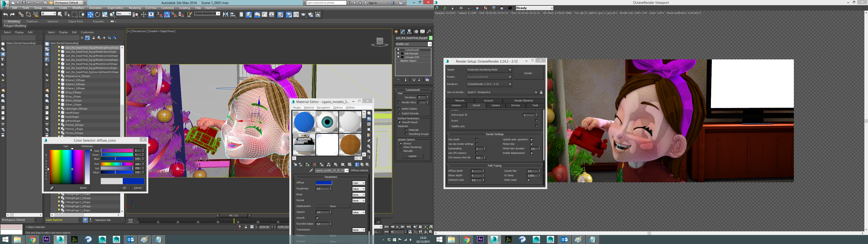Click the Mirror tool icon

225,14
